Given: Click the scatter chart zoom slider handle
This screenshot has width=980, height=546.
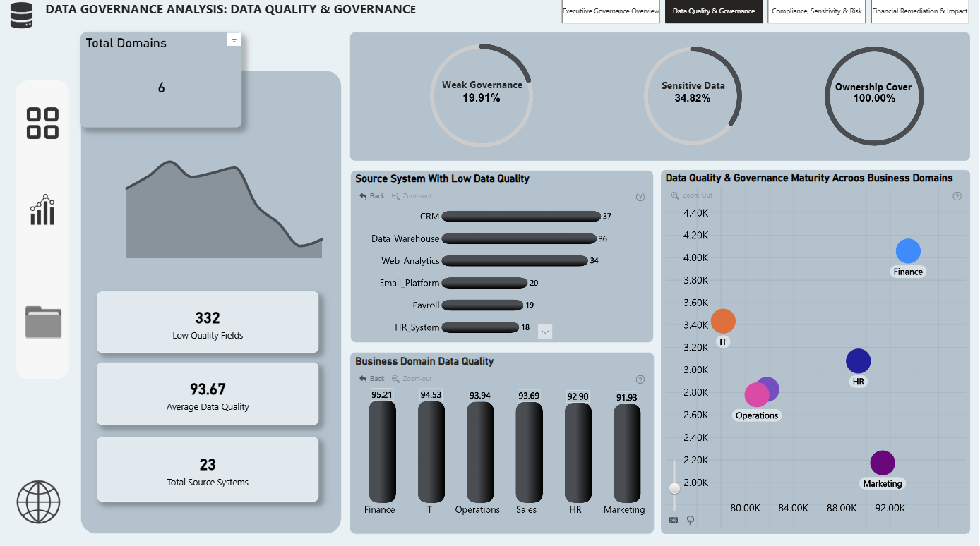Looking at the screenshot, I should click(674, 488).
